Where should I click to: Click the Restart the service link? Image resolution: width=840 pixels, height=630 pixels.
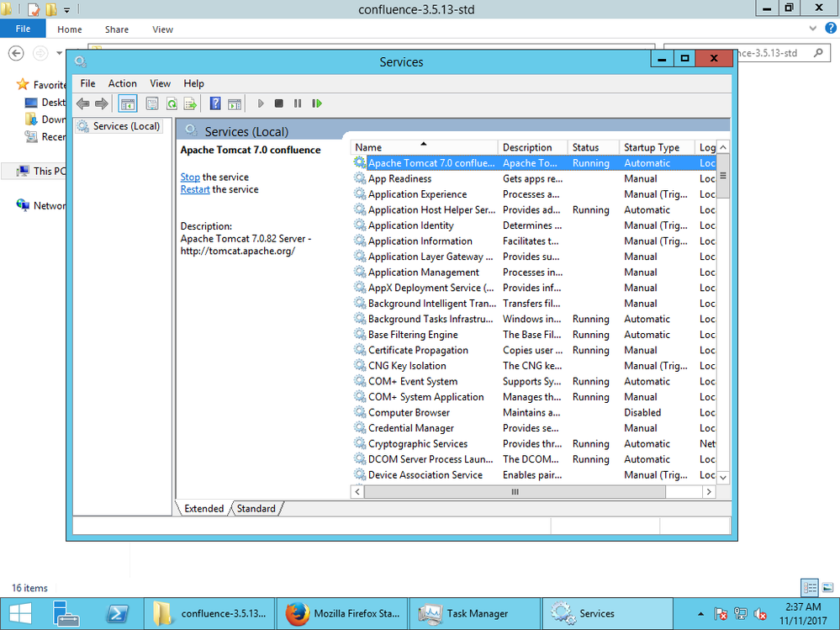coord(195,189)
